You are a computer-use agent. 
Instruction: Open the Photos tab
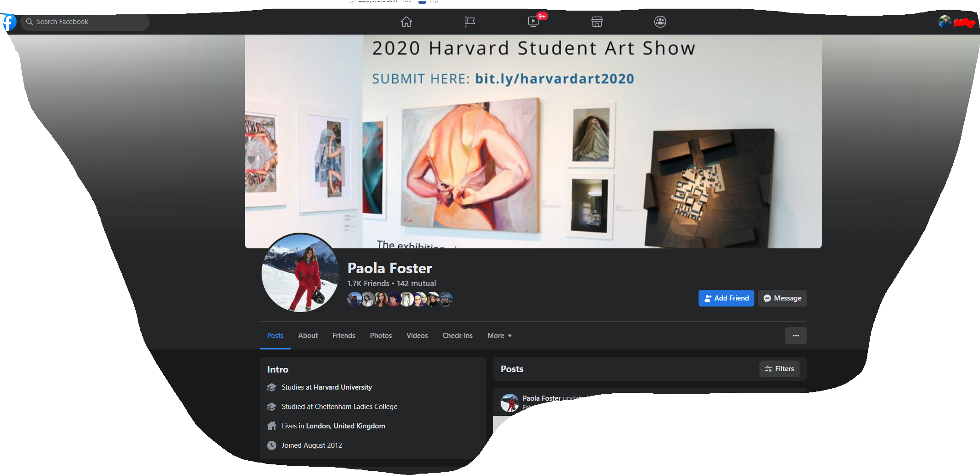tap(381, 336)
